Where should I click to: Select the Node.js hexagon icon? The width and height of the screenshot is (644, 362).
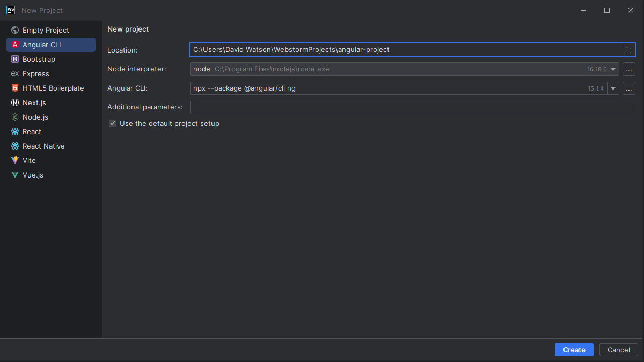coord(14,117)
